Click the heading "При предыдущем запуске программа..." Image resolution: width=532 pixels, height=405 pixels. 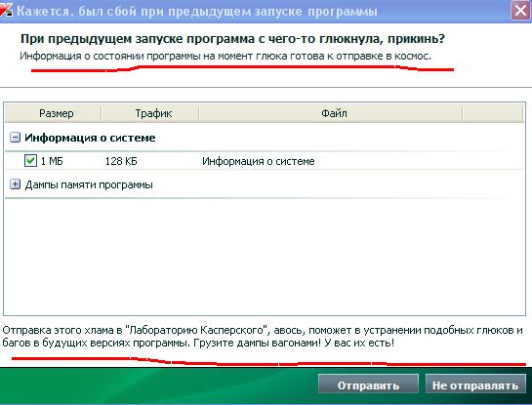pyautogui.click(x=232, y=39)
